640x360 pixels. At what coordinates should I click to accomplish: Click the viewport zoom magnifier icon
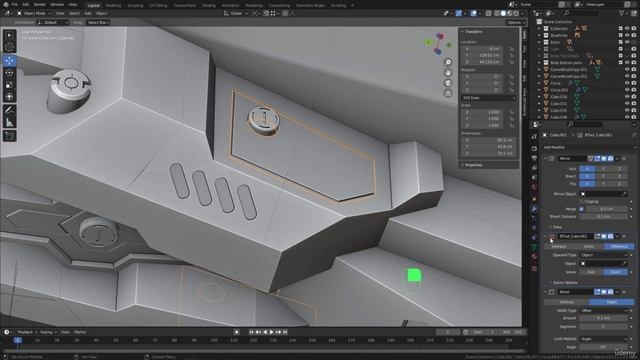448,62
